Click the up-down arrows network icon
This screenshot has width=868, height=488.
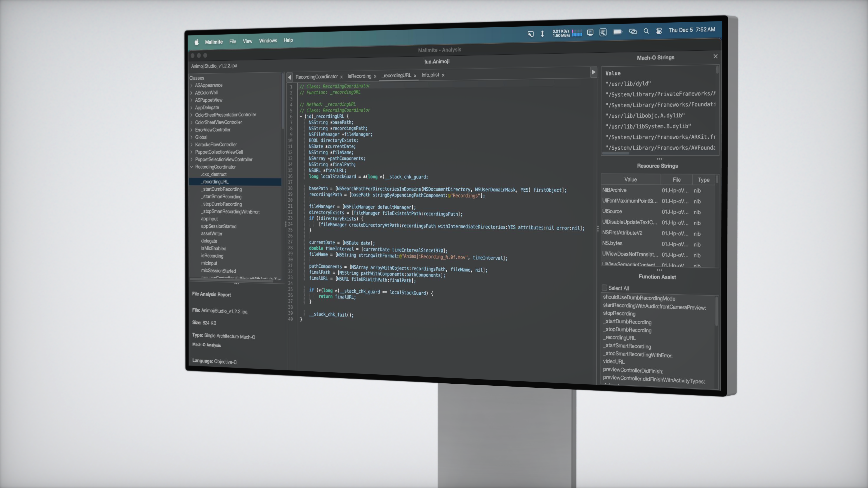542,33
